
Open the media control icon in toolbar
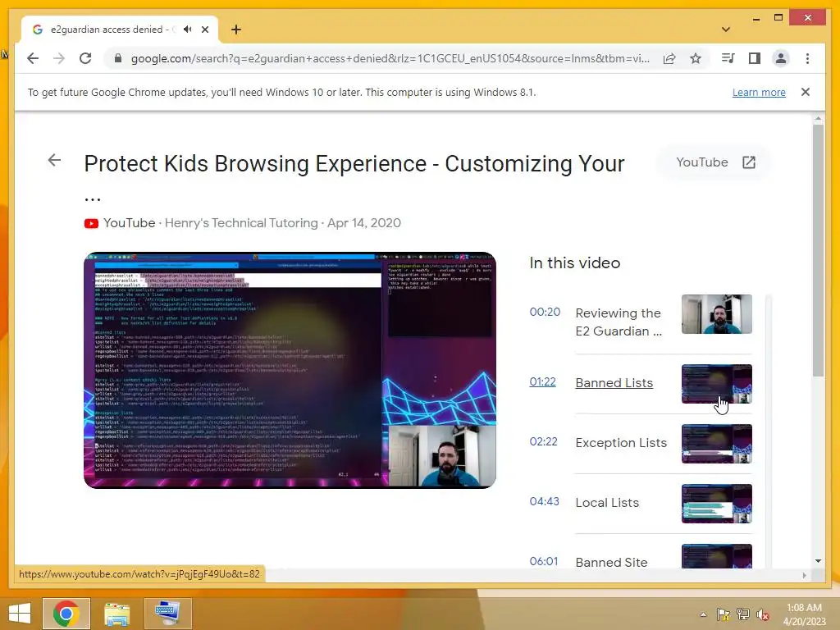click(x=728, y=58)
